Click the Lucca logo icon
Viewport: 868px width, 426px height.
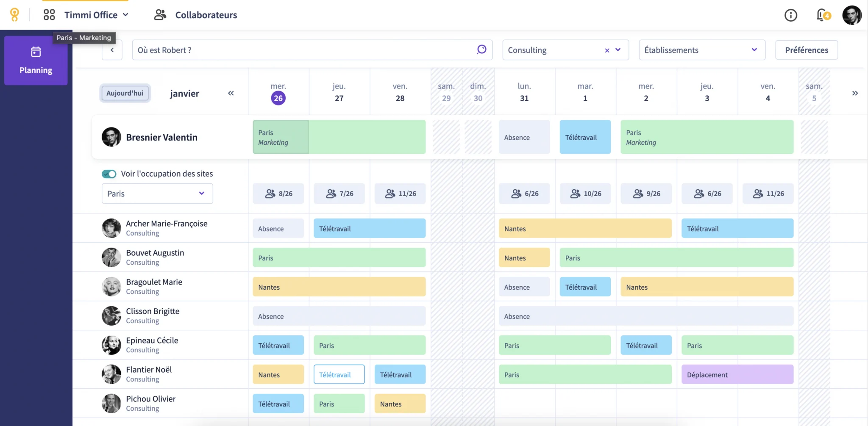[x=14, y=15]
